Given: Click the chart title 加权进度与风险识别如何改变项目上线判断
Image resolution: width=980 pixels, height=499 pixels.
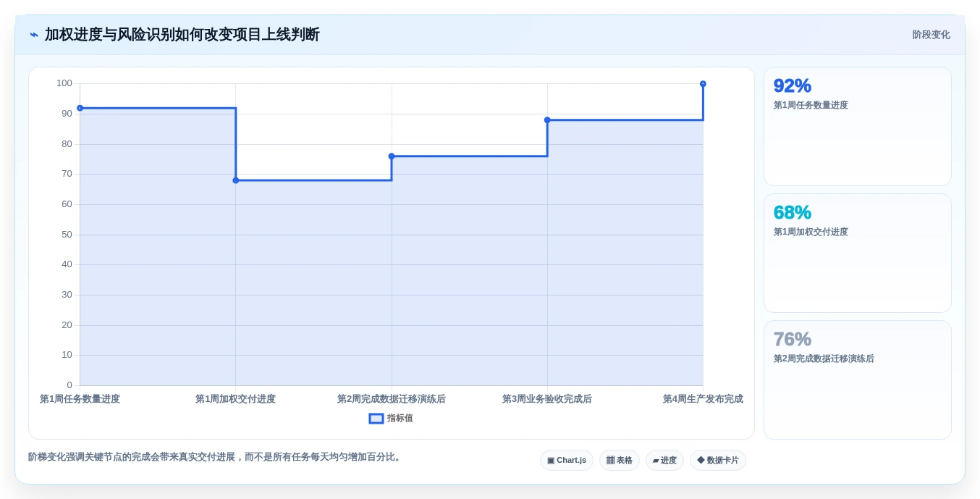Looking at the screenshot, I should 182,35.
